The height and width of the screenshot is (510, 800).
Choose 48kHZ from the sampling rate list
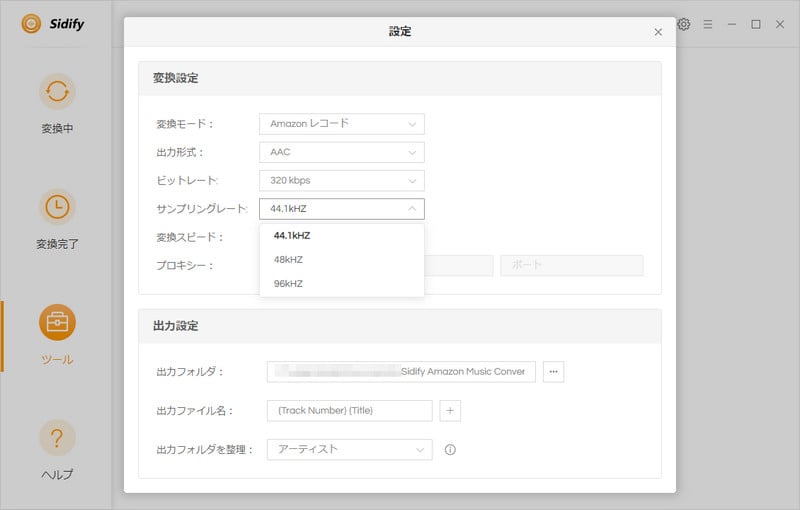point(342,260)
